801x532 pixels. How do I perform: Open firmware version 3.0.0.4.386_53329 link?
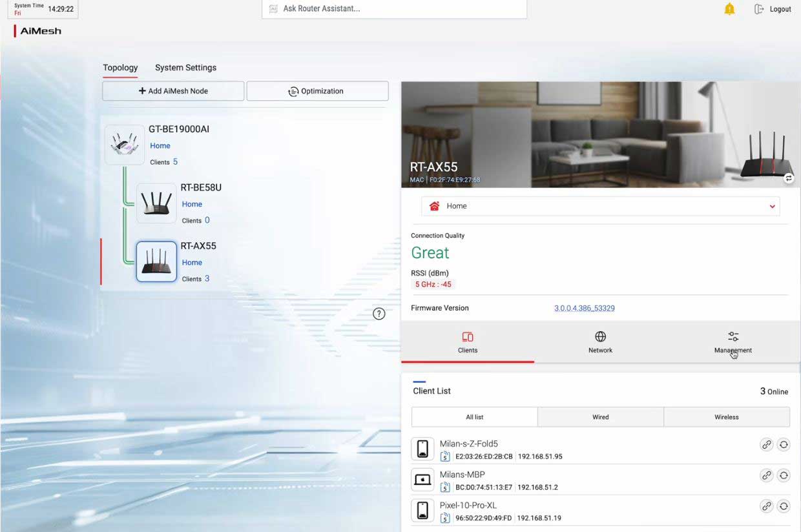pyautogui.click(x=585, y=308)
